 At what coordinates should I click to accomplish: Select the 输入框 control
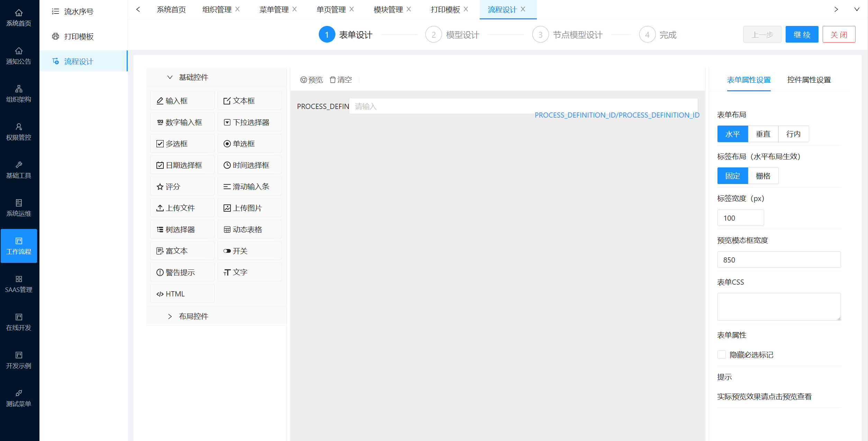click(182, 101)
